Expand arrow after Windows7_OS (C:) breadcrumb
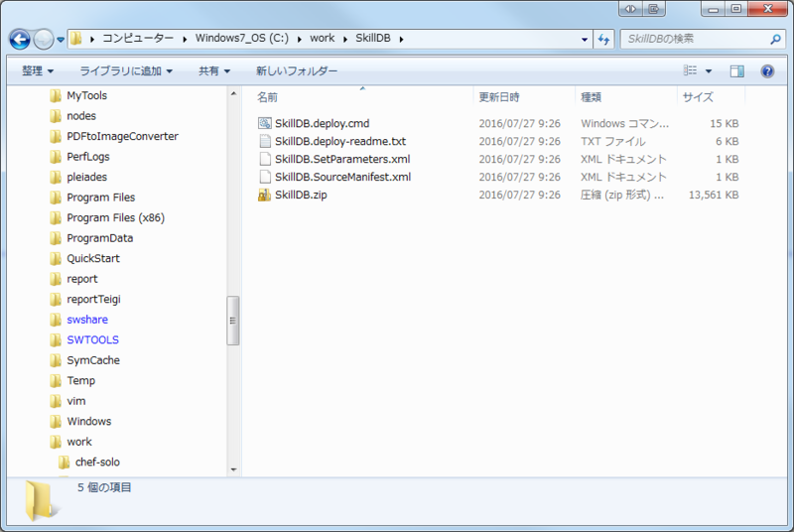The height and width of the screenshot is (532, 794). 300,39
